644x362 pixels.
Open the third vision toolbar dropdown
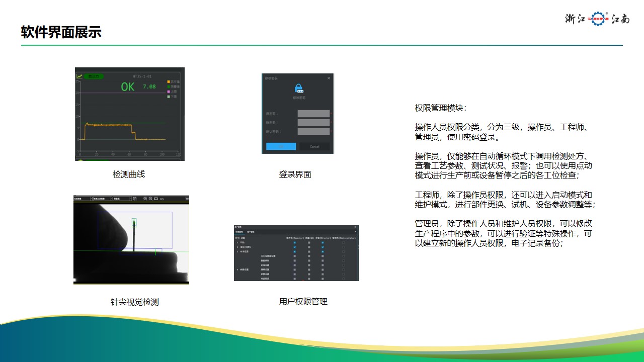122,199
